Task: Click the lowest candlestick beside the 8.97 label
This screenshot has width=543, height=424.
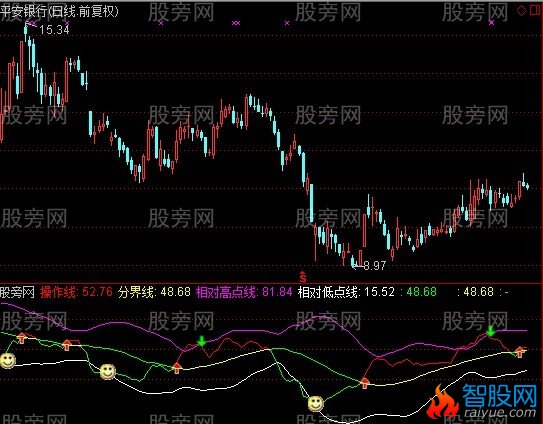Action: (353, 261)
